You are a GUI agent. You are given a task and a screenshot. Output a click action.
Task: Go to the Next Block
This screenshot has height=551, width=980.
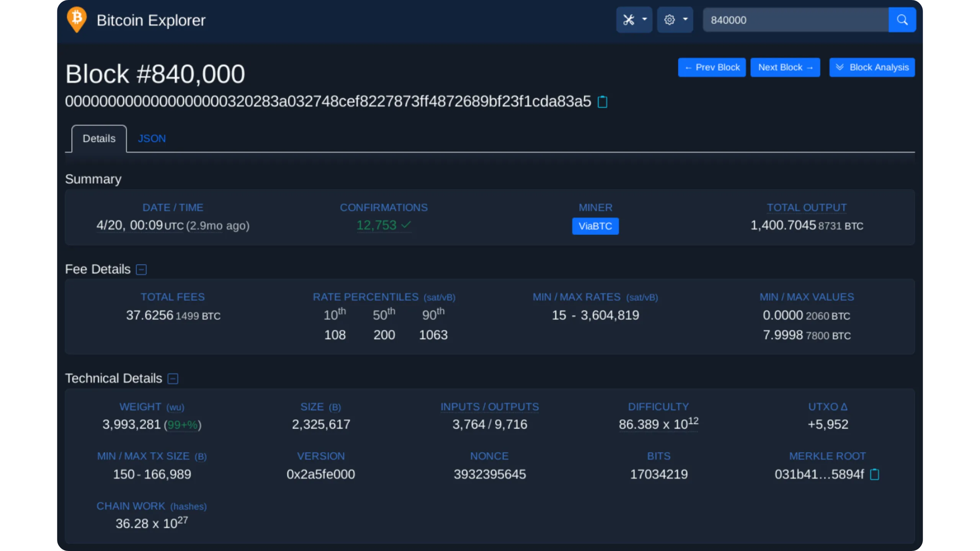(x=785, y=67)
